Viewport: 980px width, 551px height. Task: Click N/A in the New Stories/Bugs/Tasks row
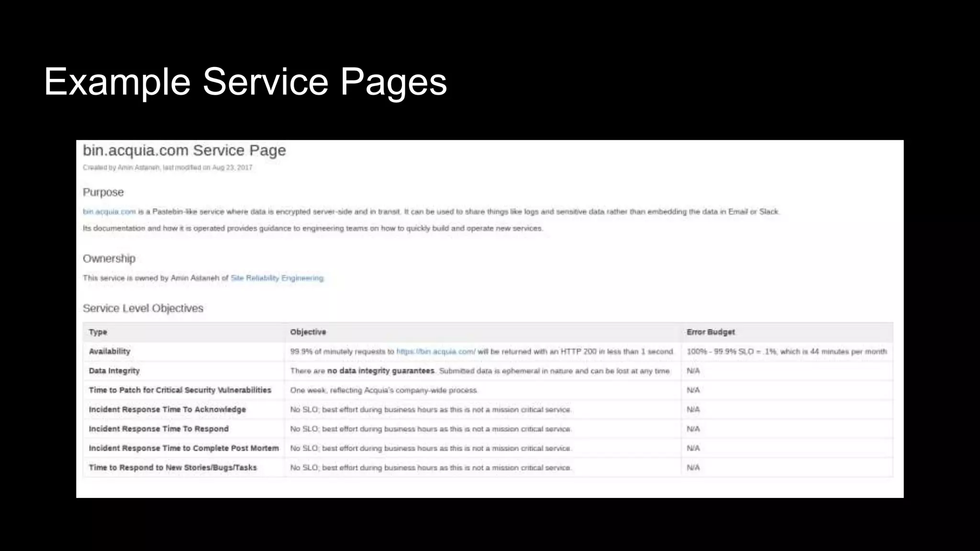693,468
